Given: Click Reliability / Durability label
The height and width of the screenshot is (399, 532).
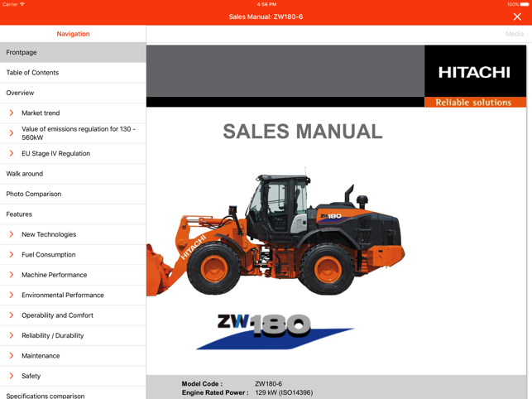Looking at the screenshot, I should (x=53, y=335).
